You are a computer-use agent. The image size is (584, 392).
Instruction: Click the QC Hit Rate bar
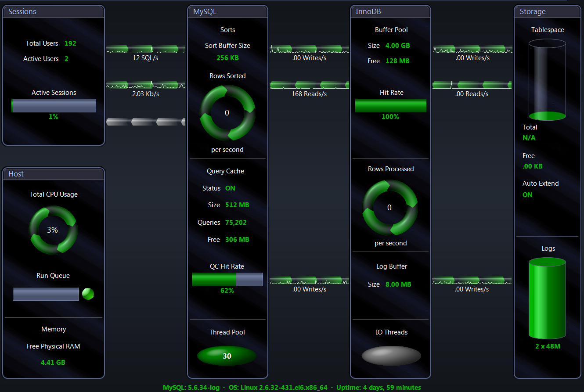(x=227, y=279)
